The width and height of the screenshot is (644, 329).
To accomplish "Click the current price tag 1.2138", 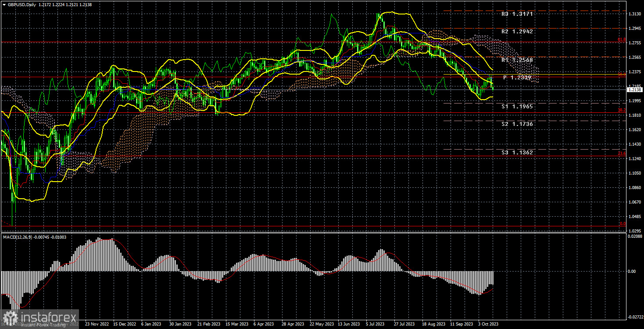I will [634, 89].
